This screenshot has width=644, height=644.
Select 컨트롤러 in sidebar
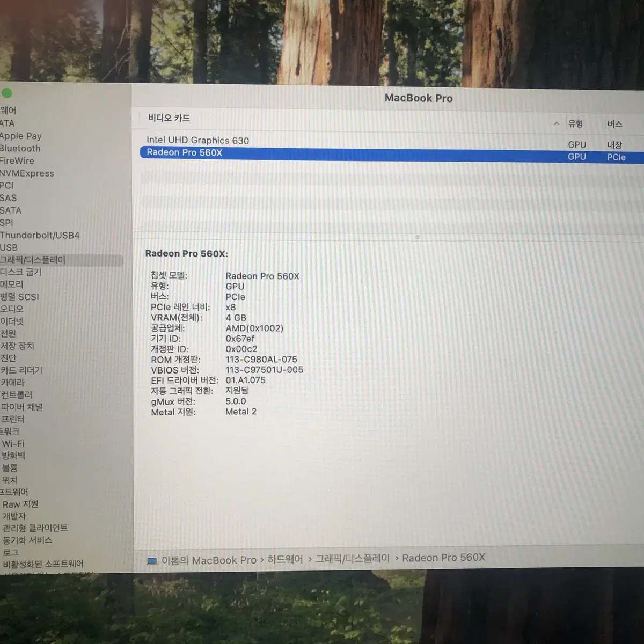coord(16,394)
